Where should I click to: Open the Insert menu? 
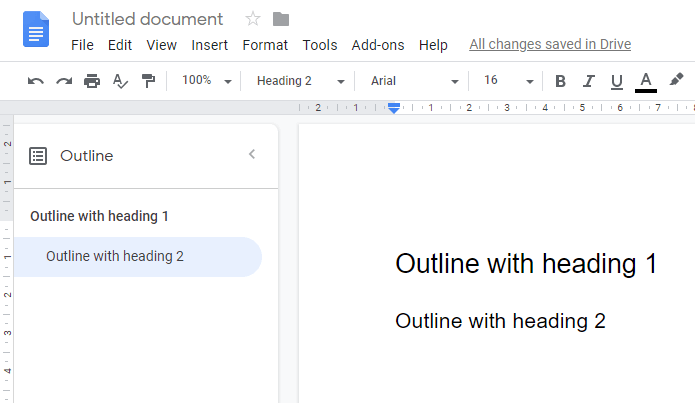pos(209,45)
